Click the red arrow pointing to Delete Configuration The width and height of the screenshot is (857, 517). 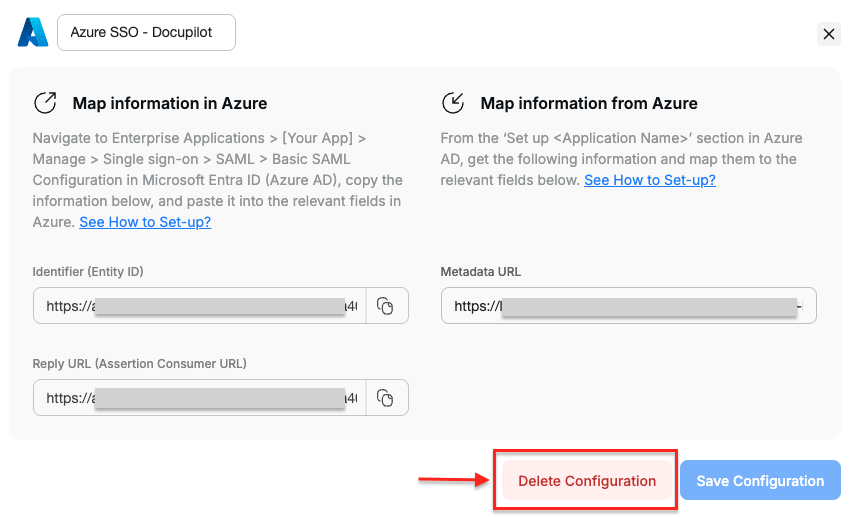pos(451,481)
